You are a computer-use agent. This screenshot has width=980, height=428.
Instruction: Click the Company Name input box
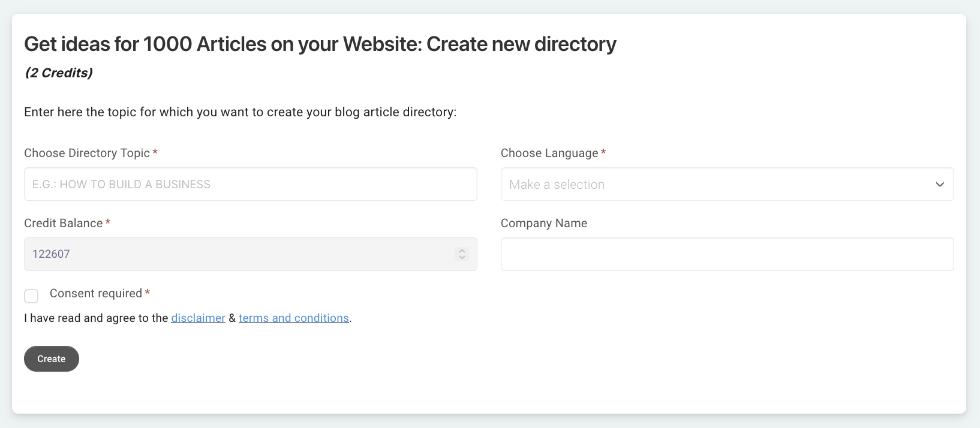point(727,254)
